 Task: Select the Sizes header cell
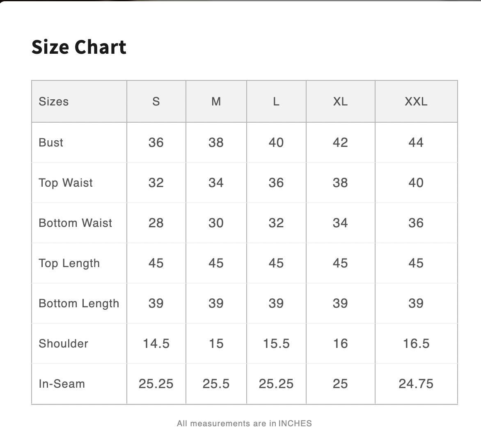(54, 101)
